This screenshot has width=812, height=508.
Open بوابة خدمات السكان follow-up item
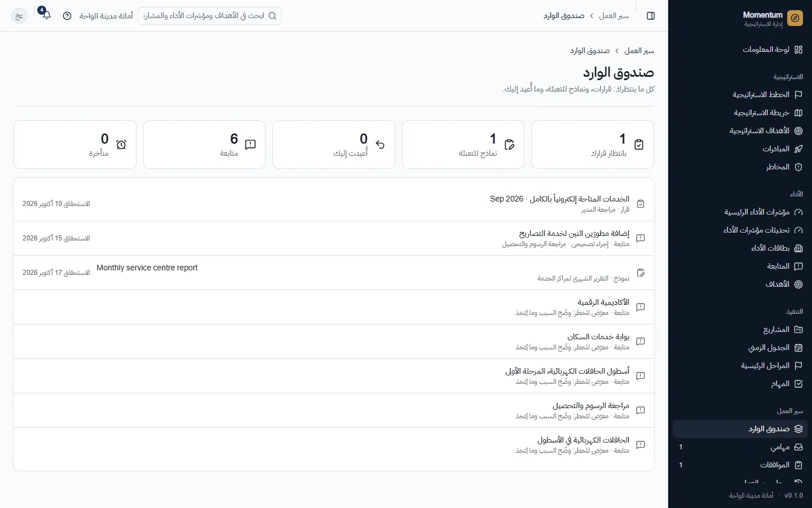pyautogui.click(x=334, y=341)
